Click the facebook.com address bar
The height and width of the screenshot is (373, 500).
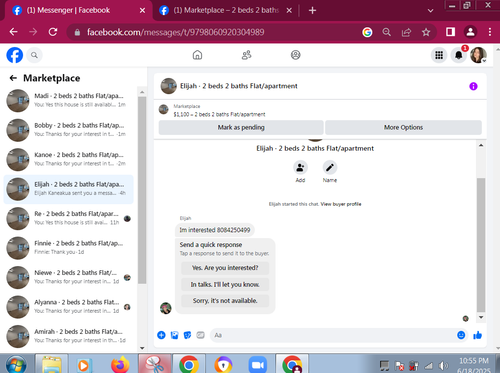coord(213,32)
